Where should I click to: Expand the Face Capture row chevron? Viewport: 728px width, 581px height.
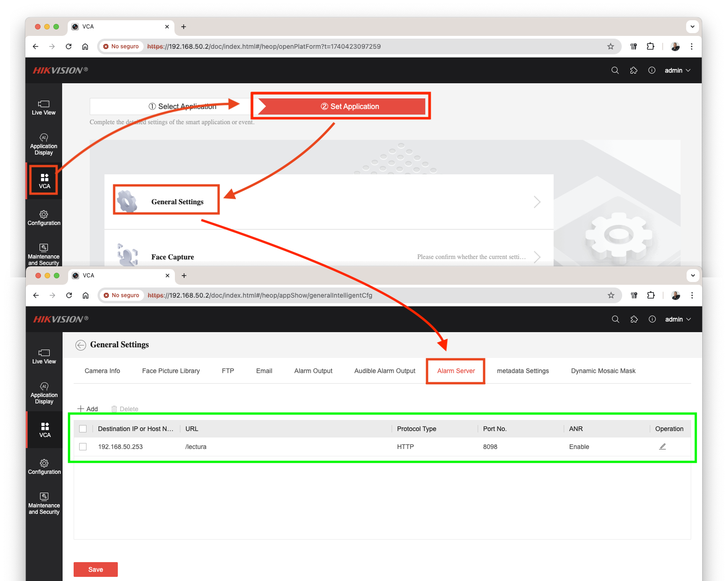point(537,257)
